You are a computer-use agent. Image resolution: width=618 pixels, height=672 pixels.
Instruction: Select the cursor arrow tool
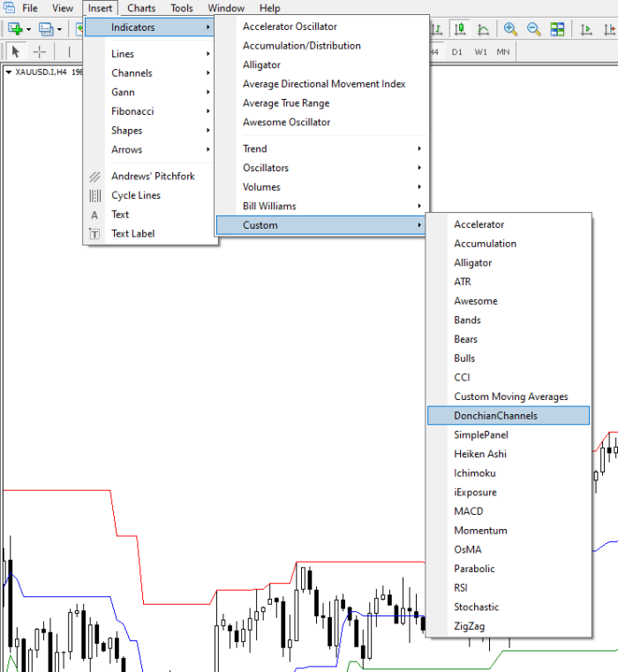tap(15, 52)
